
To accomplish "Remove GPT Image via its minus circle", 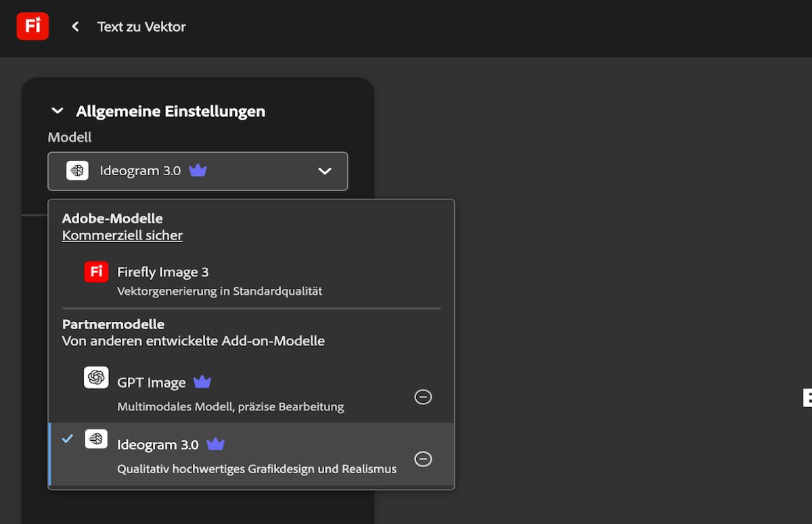I will tap(423, 397).
